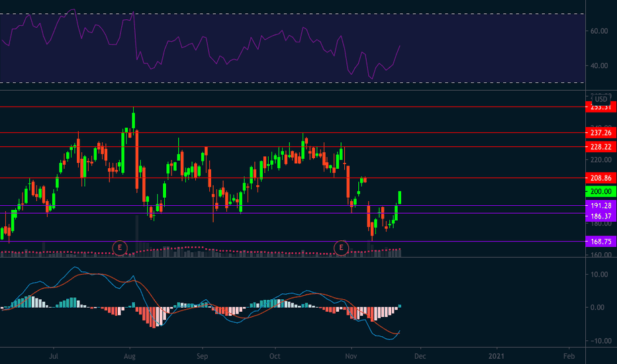Click the Nov label on time axis

[351, 356]
